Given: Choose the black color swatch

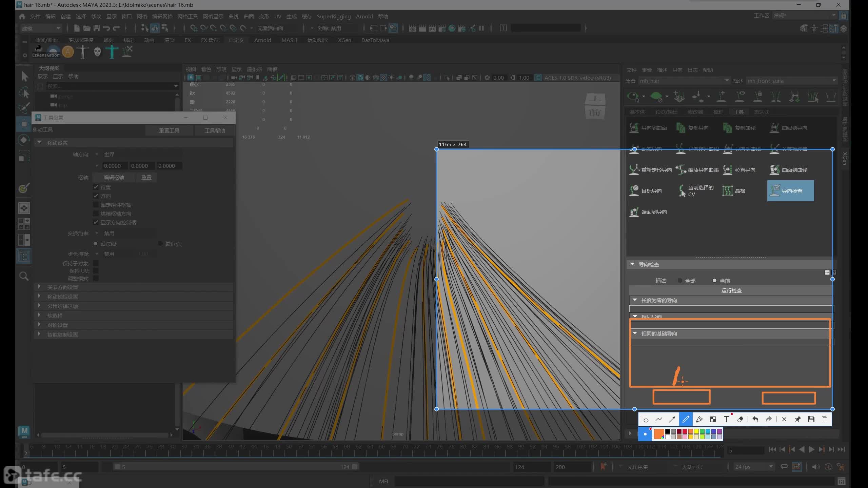Looking at the screenshot, I should [x=667, y=431].
